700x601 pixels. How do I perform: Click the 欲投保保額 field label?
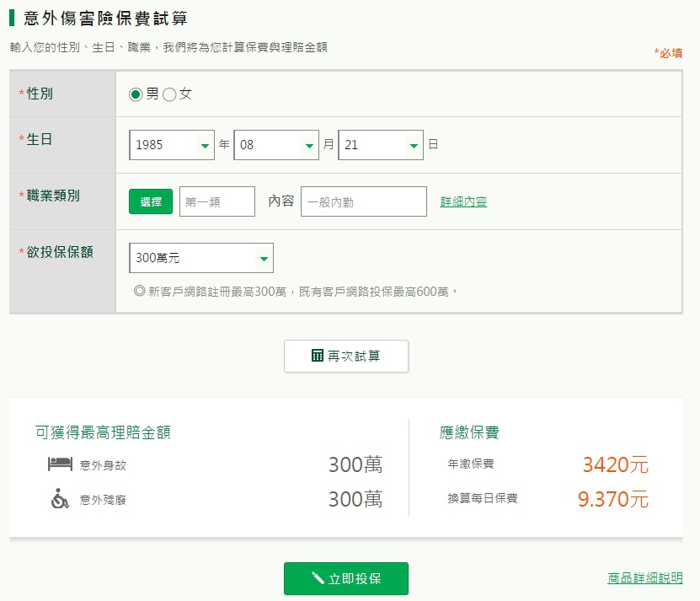tap(60, 252)
